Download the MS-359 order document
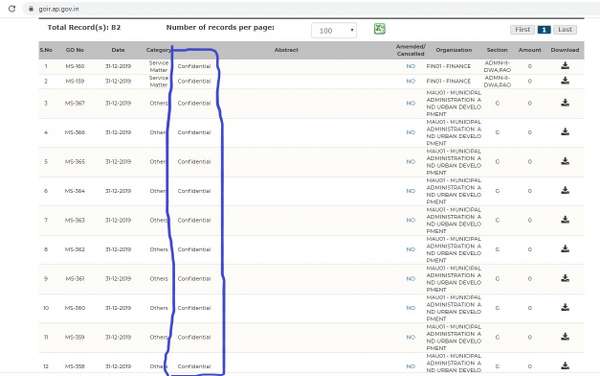 [x=565, y=337]
